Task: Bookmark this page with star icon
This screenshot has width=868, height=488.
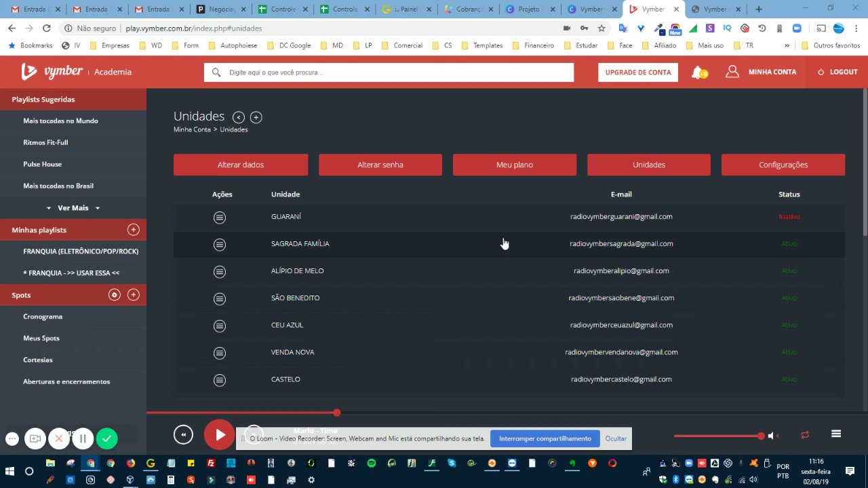Action: pos(601,28)
